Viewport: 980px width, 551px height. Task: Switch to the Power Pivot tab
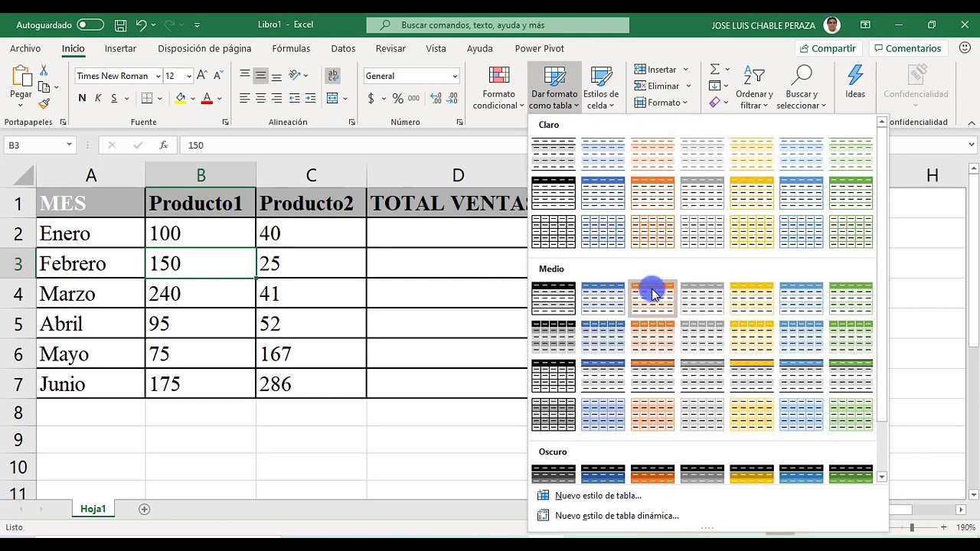click(539, 48)
